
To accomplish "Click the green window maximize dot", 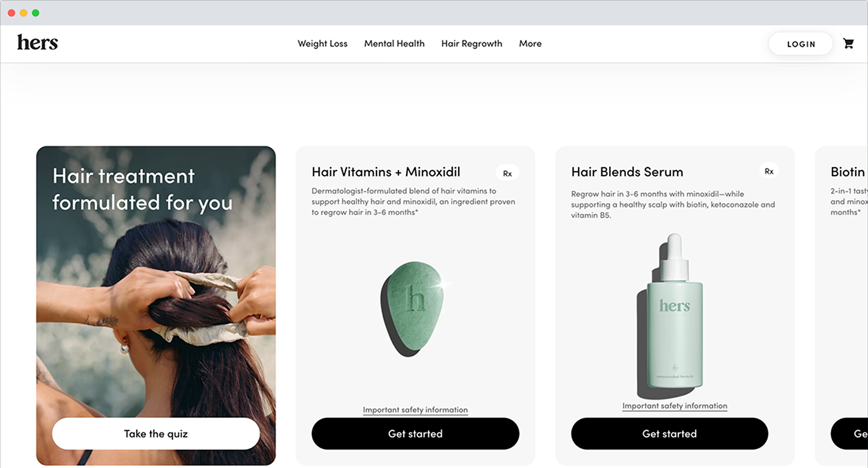I will coord(36,13).
